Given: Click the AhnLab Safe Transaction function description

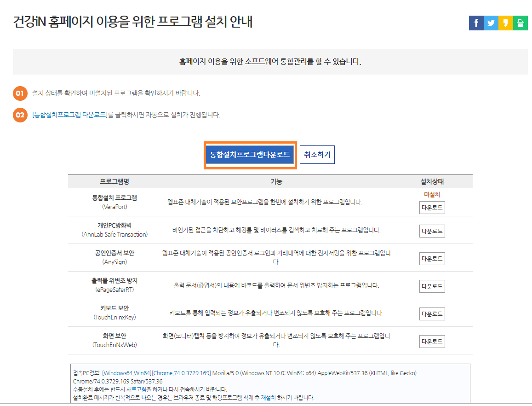Looking at the screenshot, I should tap(276, 230).
